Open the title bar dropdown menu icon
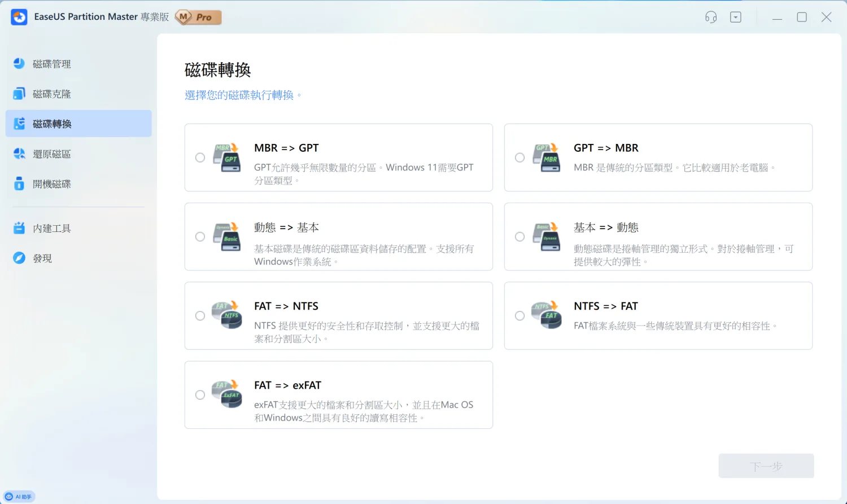The width and height of the screenshot is (847, 504). coord(736,17)
